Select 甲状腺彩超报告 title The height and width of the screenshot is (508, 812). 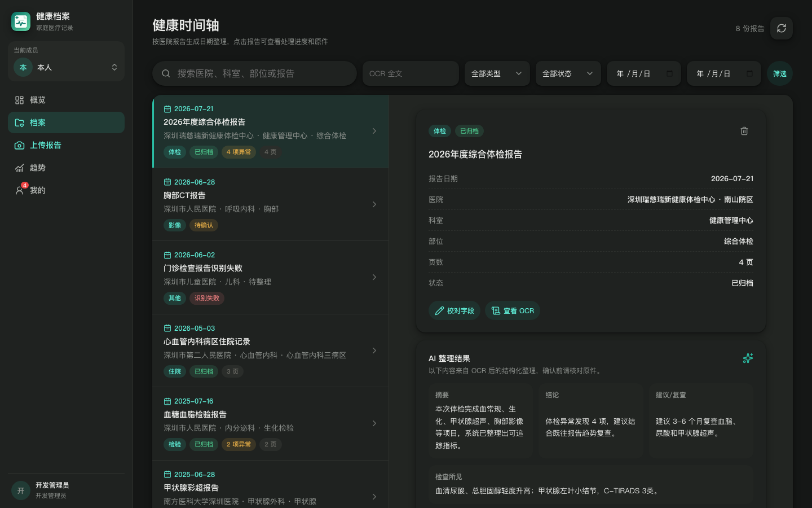pyautogui.click(x=191, y=488)
